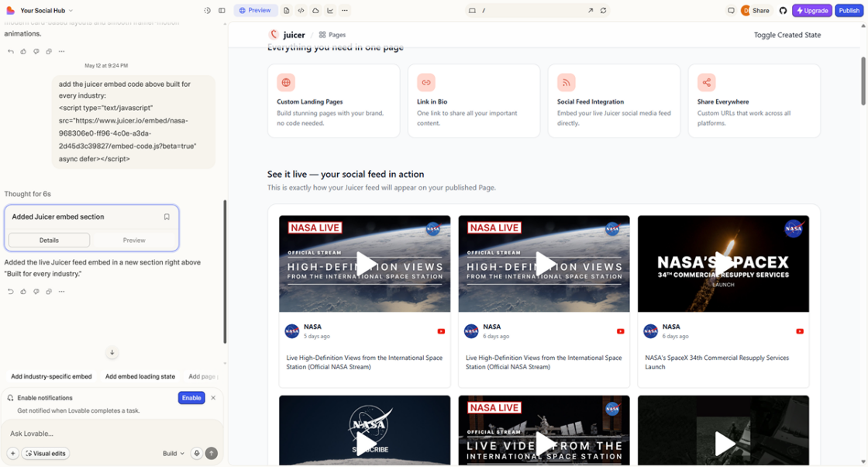Open the comments speech bubble icon

click(731, 11)
